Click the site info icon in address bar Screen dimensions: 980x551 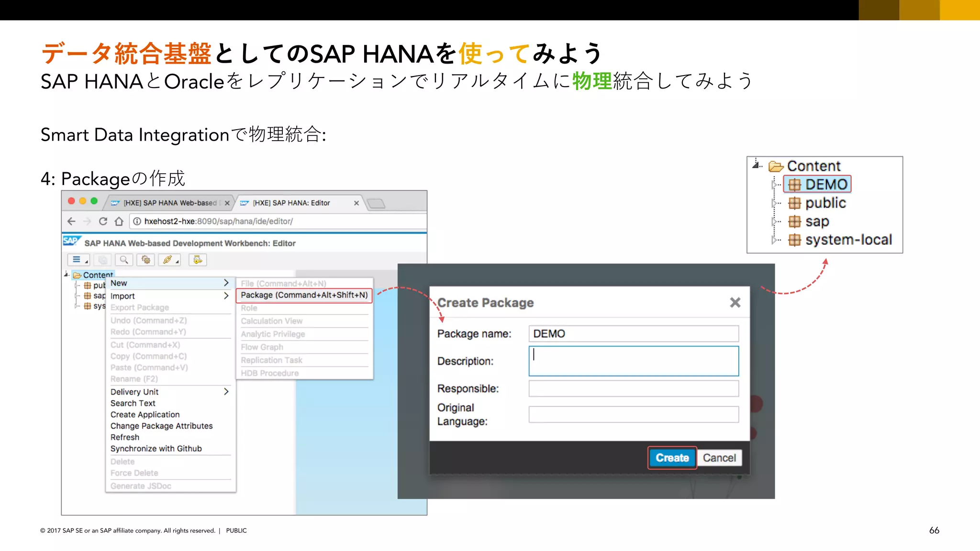pos(137,221)
